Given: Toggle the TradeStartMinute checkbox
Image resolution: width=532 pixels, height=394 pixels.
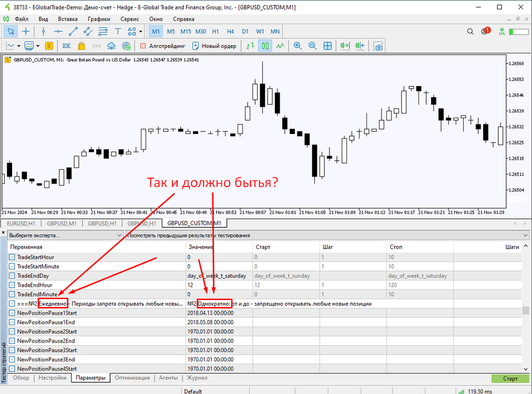Looking at the screenshot, I should [12, 266].
